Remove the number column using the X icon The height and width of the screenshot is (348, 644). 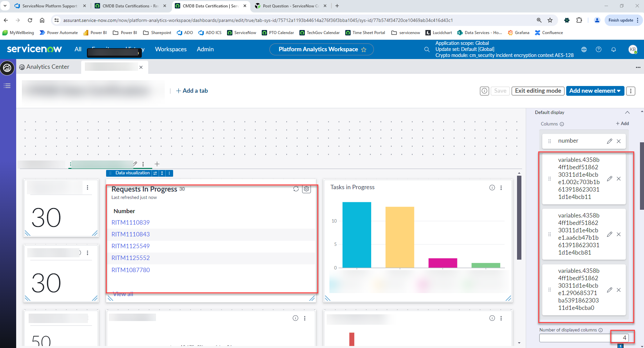tap(619, 141)
